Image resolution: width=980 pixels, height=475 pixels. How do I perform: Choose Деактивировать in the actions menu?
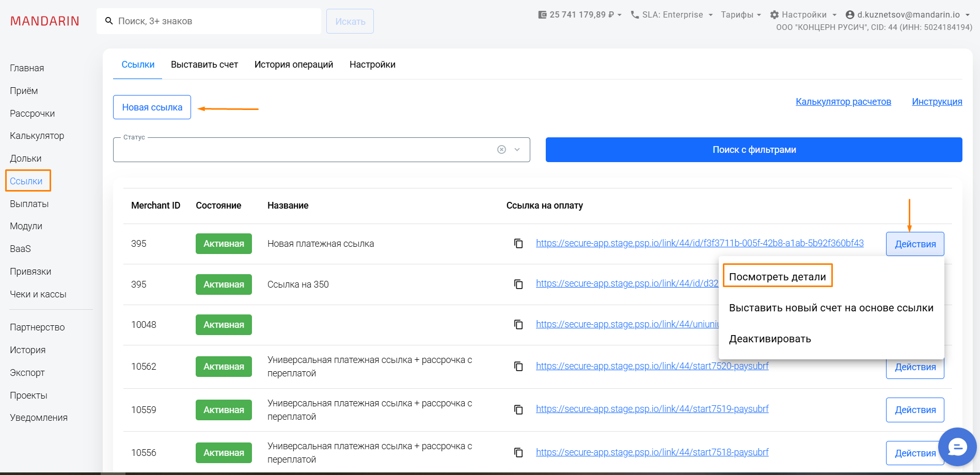pyautogui.click(x=770, y=339)
